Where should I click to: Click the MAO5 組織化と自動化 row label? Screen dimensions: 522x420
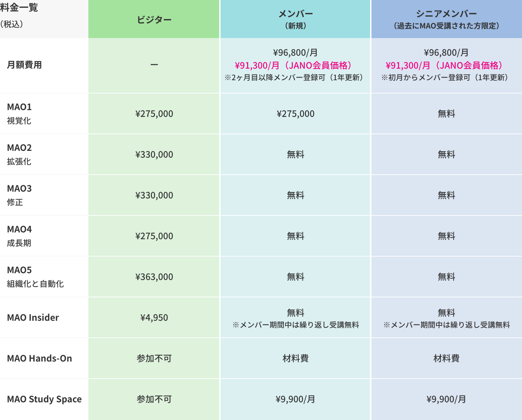point(35,277)
